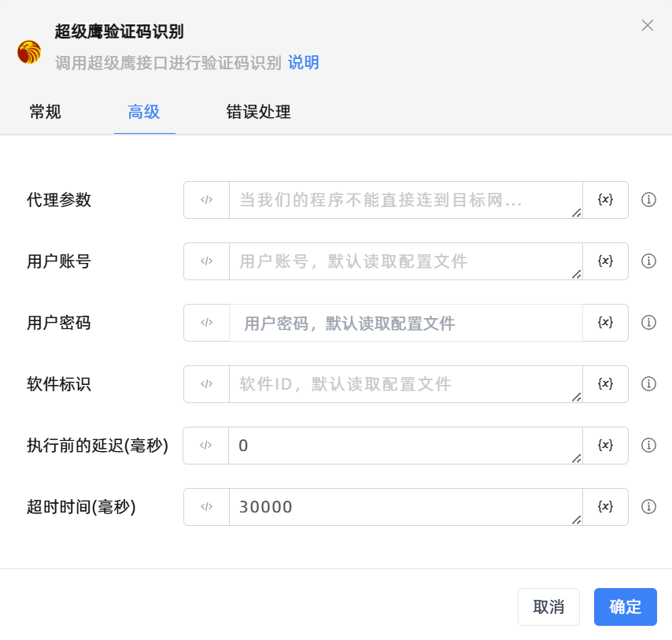Screen dimensions: 672x640
Task: Click the 超级鹰验证码识别 dialog title
Action: 119,31
